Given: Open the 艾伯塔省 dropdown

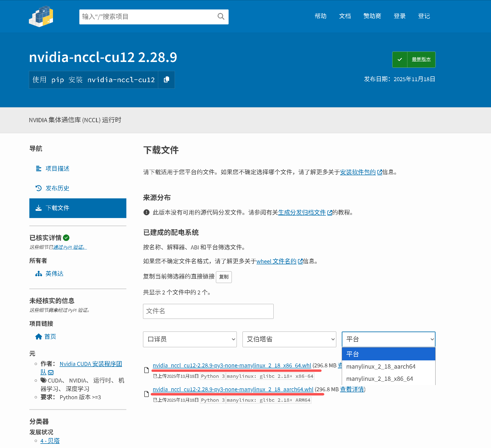Looking at the screenshot, I should (289, 339).
